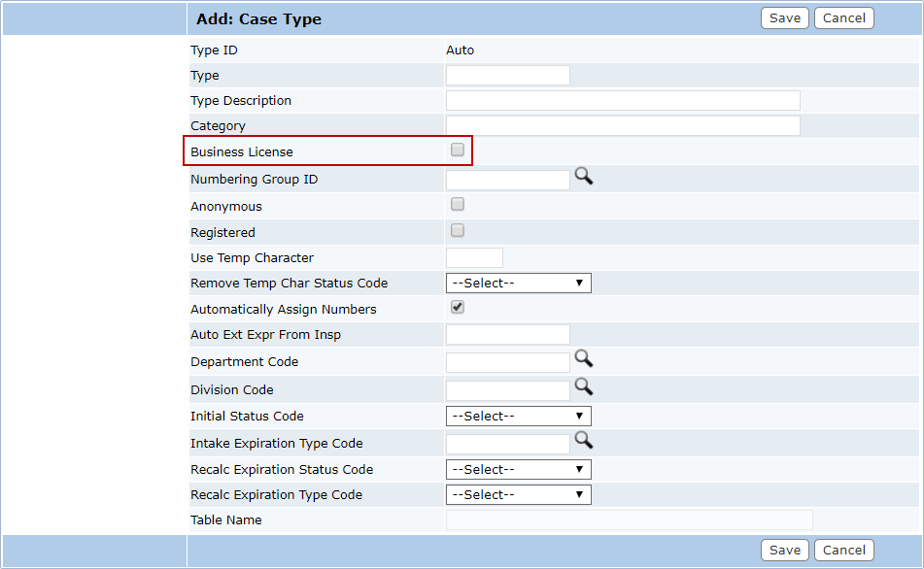924x569 pixels.
Task: Open Recalc Expiration Type Code dropdown
Action: point(518,495)
